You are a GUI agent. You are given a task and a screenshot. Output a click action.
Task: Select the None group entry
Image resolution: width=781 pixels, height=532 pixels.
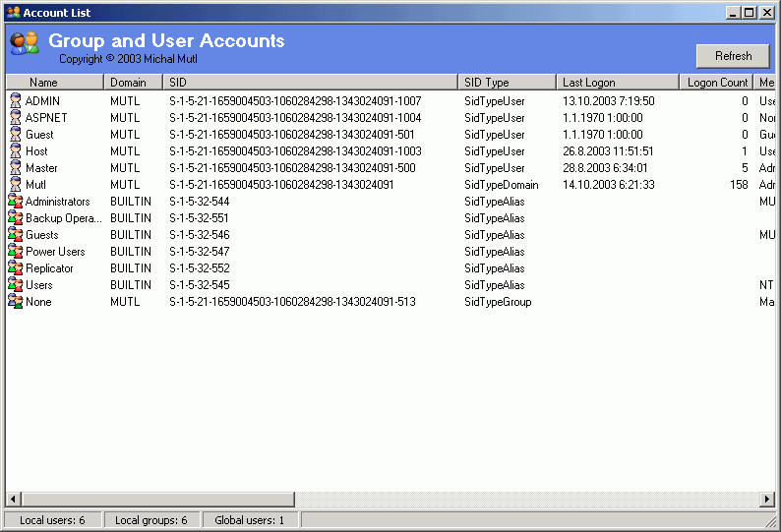pyautogui.click(x=38, y=302)
